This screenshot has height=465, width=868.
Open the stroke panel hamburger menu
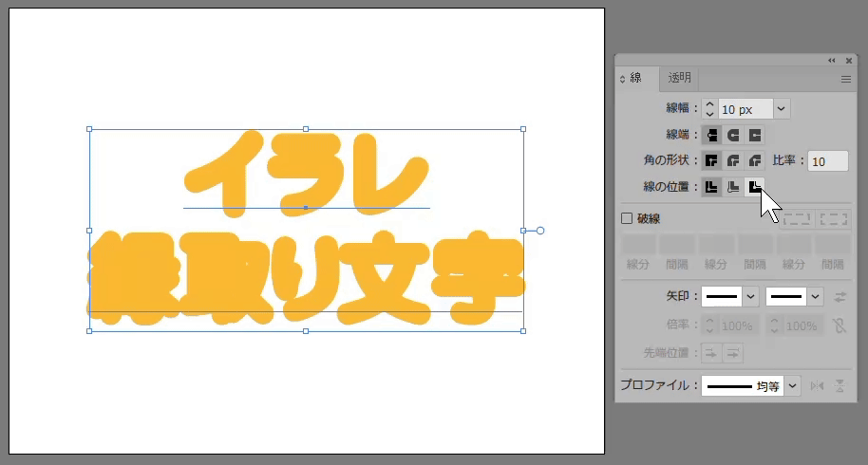pos(846,79)
